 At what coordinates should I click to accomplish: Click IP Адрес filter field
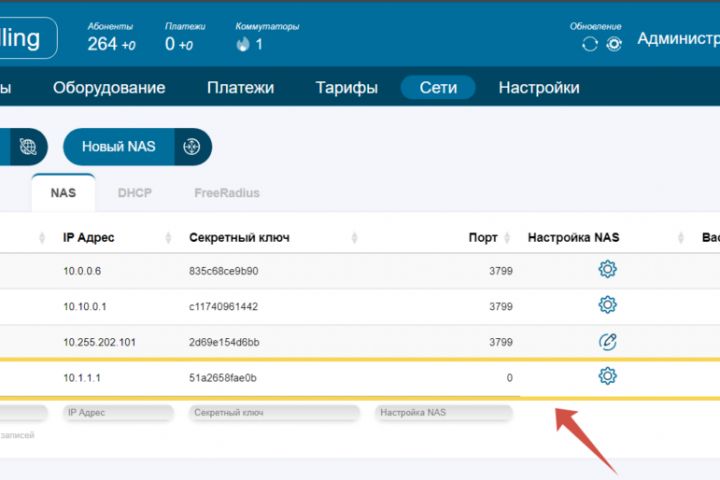click(118, 412)
